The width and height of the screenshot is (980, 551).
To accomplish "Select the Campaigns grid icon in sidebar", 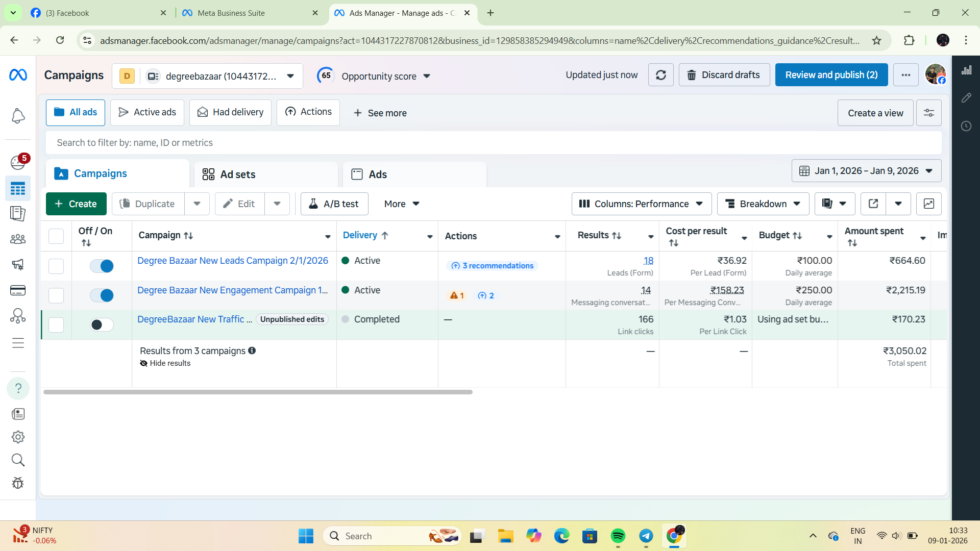I will [18, 189].
